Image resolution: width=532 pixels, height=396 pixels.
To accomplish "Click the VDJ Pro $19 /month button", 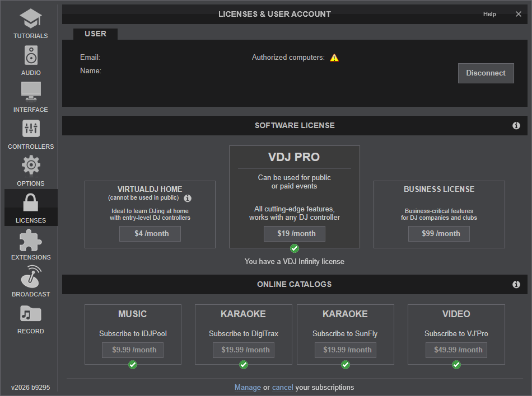I will 295,234.
